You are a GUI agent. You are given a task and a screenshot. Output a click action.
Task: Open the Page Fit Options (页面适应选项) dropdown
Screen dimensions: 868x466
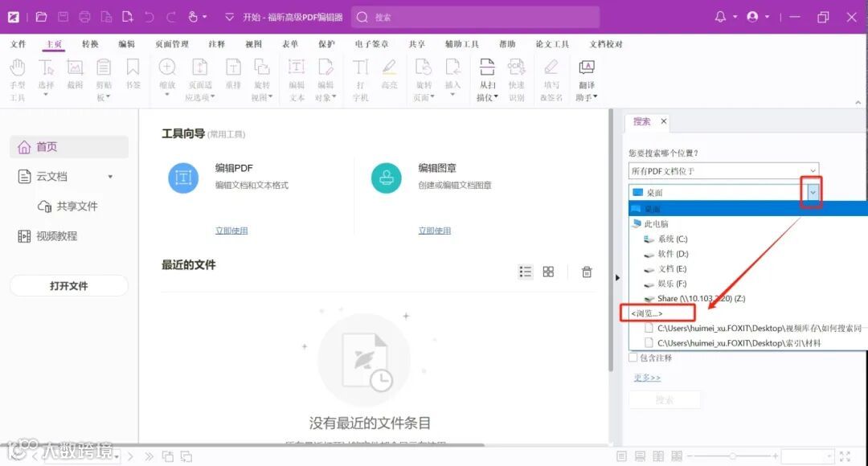click(212, 97)
